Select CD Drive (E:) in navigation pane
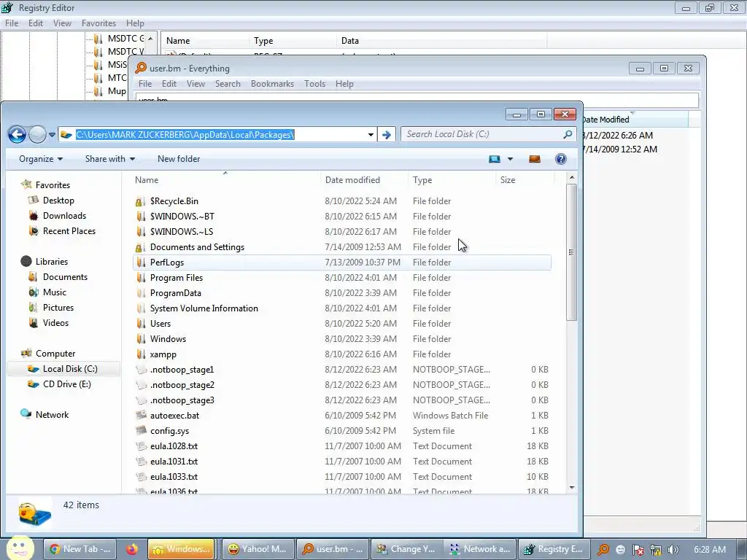747x560 pixels. (x=66, y=384)
